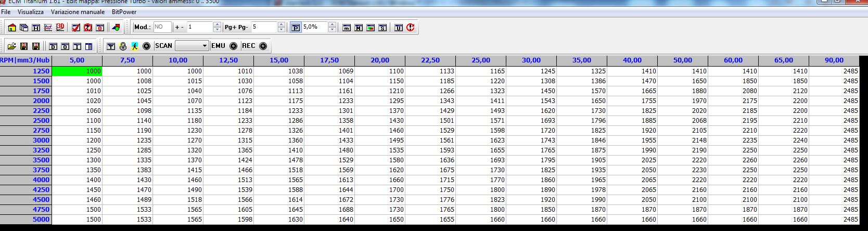
Task: Open file with yellow folder icon
Action: pos(11,46)
